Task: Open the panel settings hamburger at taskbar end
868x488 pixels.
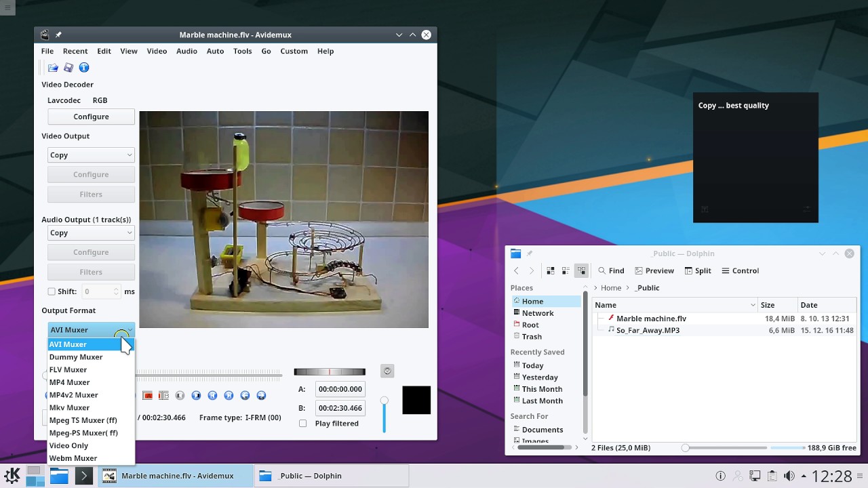Action: 861,476
